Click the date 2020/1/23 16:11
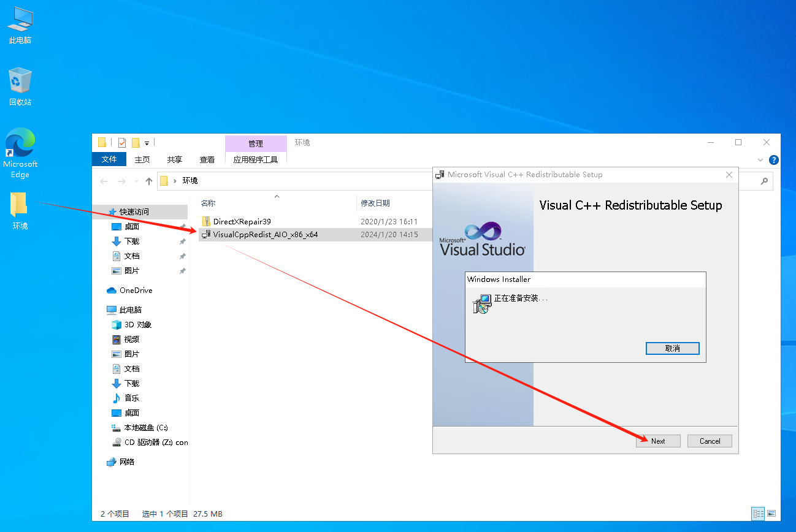Image resolution: width=796 pixels, height=532 pixels. point(389,221)
